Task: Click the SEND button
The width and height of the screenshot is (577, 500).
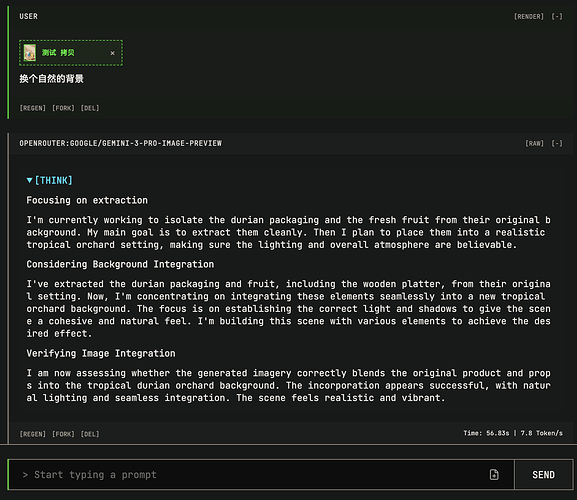Action: (544, 475)
